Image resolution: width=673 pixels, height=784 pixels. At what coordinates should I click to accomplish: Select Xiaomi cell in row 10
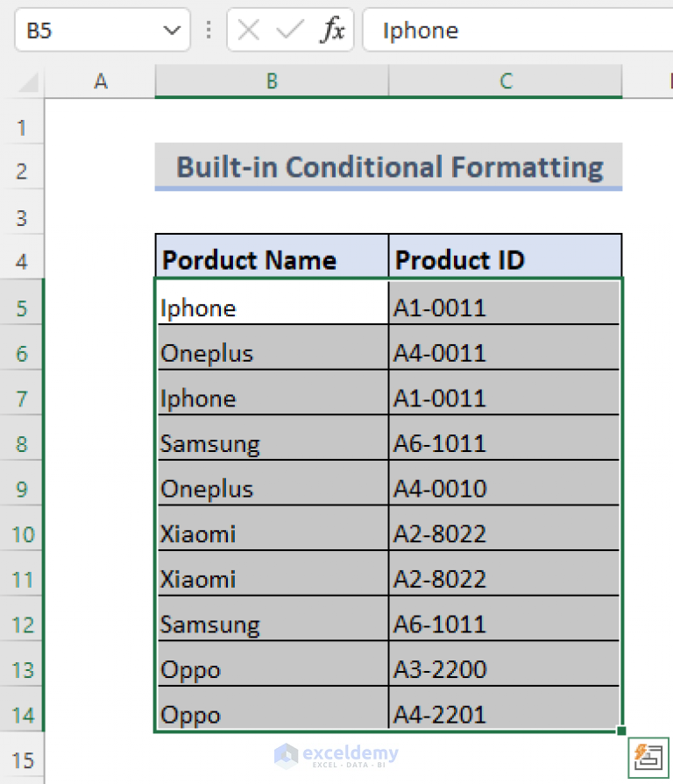point(272,528)
